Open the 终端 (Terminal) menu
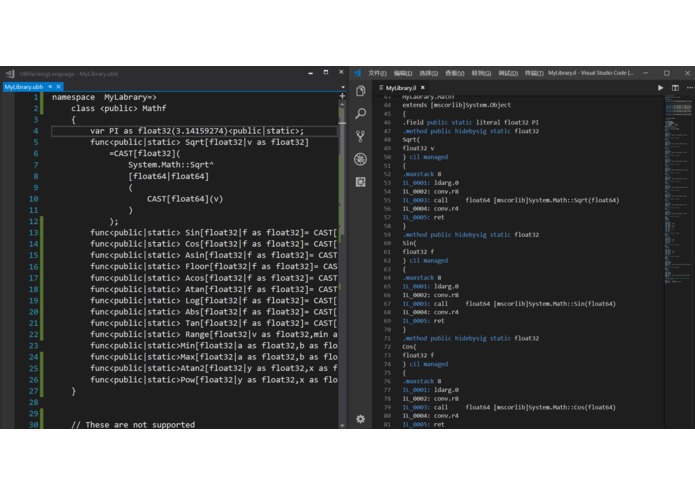The width and height of the screenshot is (695, 494). pos(534,73)
